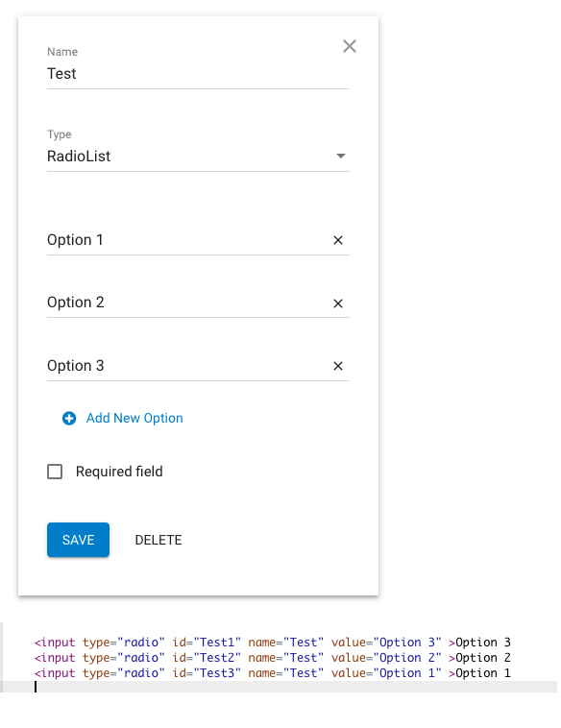Place cursor on the empty highlighted code line

tap(279, 687)
